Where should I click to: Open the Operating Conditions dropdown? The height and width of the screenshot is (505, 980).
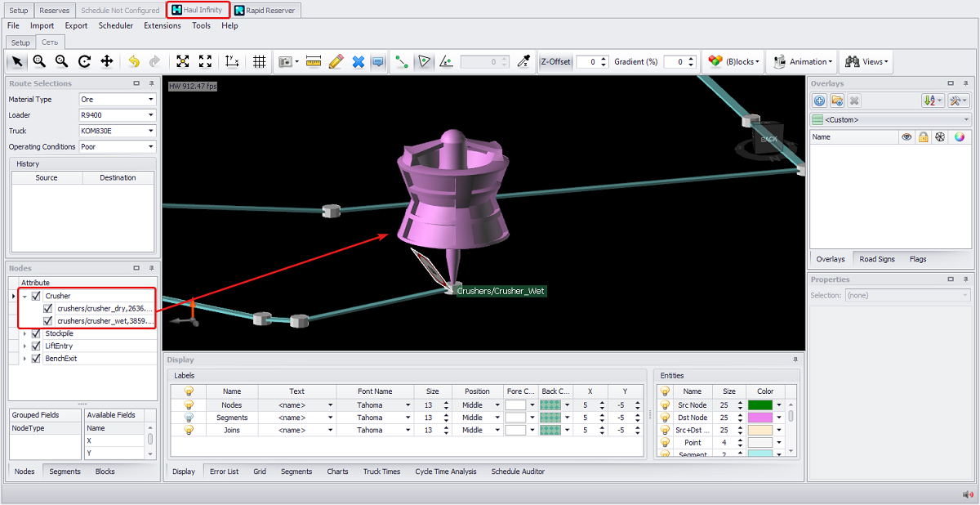point(151,147)
